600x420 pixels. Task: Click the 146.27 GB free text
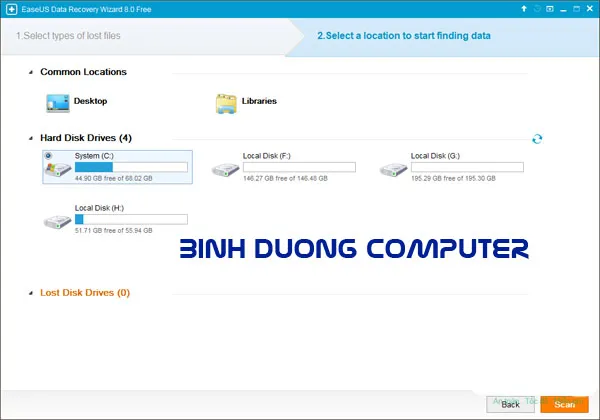285,178
